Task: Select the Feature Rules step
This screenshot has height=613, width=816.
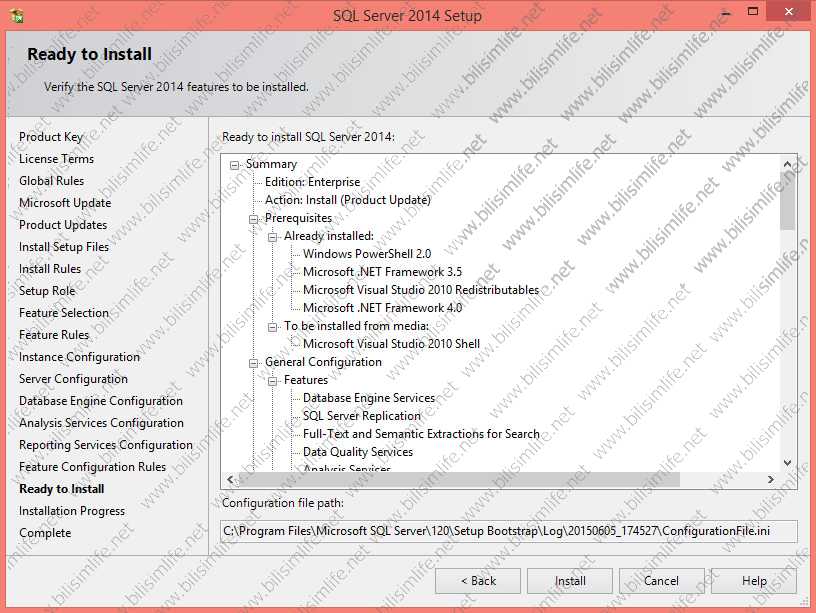Action: [54, 335]
